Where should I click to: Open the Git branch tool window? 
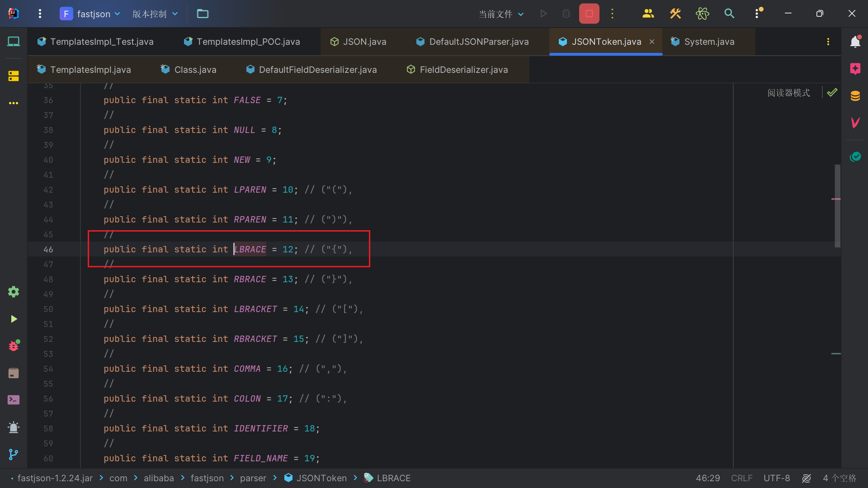[x=14, y=454]
